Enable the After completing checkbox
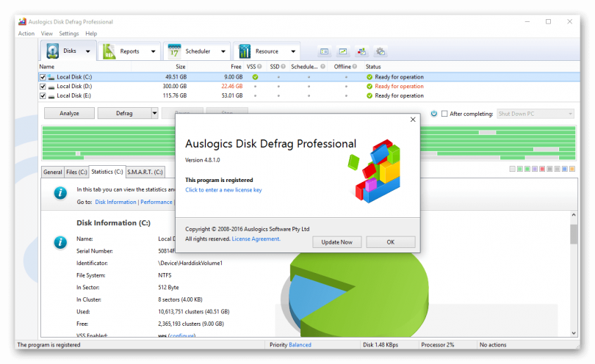The image size is (595, 364). [444, 114]
